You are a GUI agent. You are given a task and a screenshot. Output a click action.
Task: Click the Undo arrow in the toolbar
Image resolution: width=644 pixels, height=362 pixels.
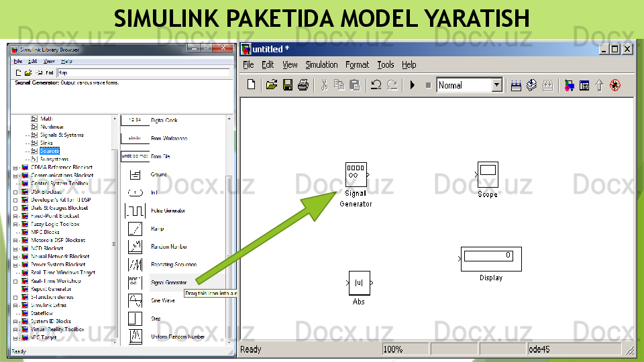click(x=376, y=85)
